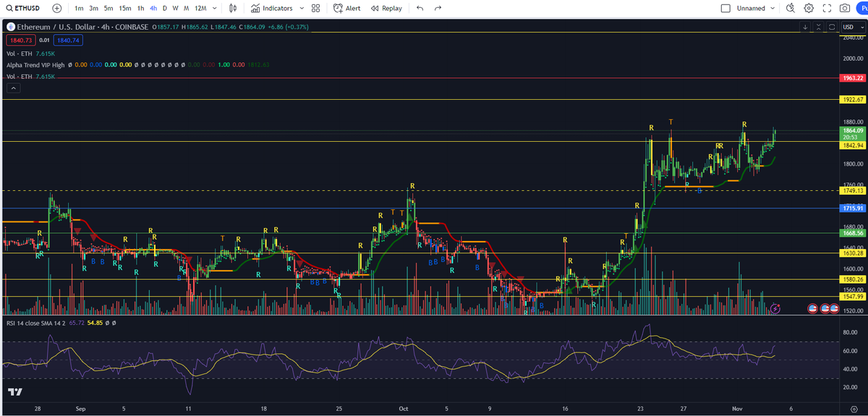Screen dimensions: 868x416
Task: Click the purple lightning event icon
Action: point(775,308)
